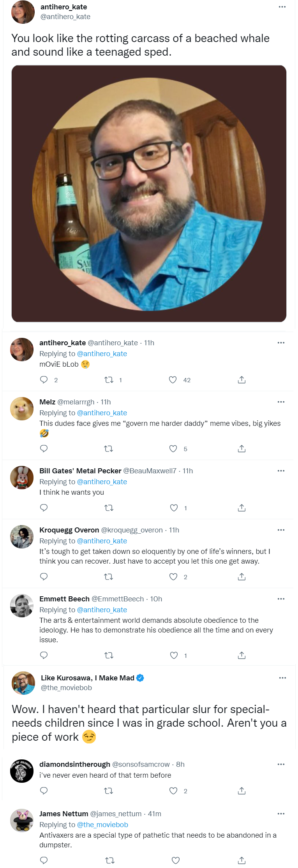298x868 pixels.
Task: Open the attached photo of man with beer bottle
Action: click(x=149, y=193)
